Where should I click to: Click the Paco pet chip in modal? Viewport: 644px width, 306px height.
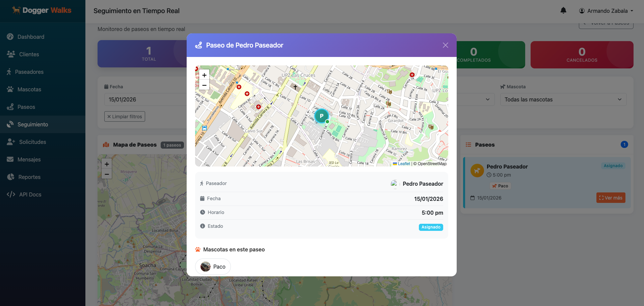click(x=213, y=266)
